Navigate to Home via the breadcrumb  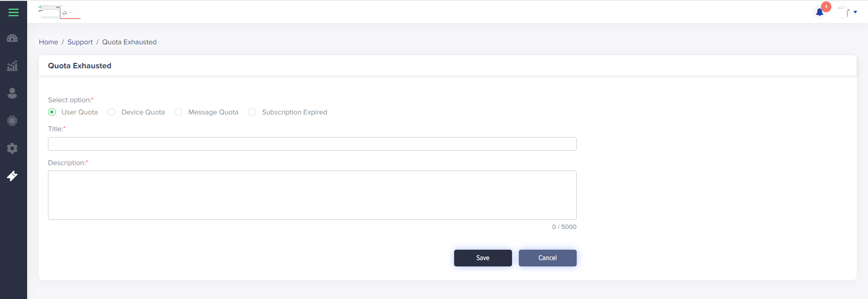point(48,42)
